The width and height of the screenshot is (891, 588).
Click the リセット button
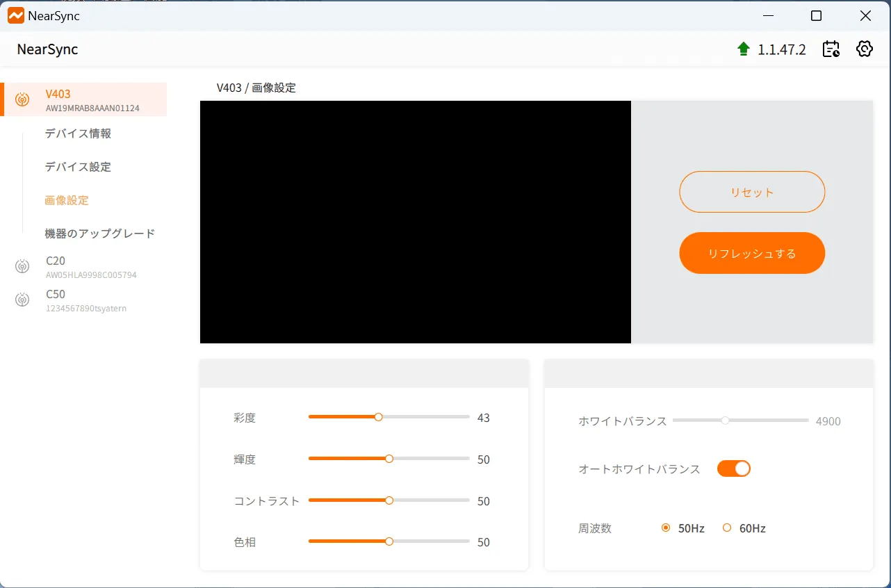coord(752,192)
